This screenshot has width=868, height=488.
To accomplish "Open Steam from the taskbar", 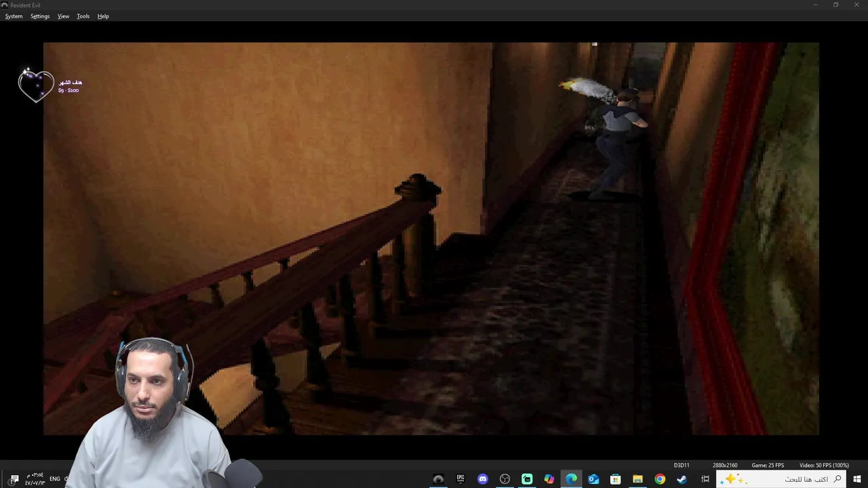I will point(682,479).
